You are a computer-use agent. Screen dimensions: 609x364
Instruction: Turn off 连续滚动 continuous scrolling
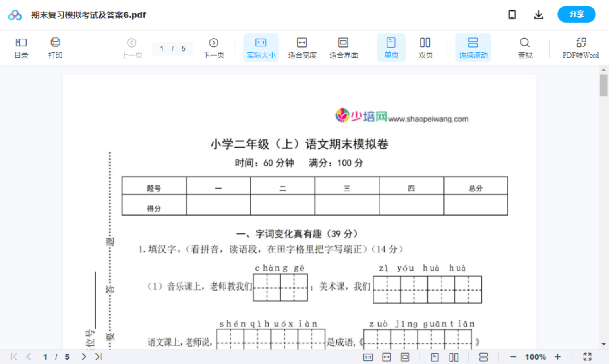click(x=473, y=47)
